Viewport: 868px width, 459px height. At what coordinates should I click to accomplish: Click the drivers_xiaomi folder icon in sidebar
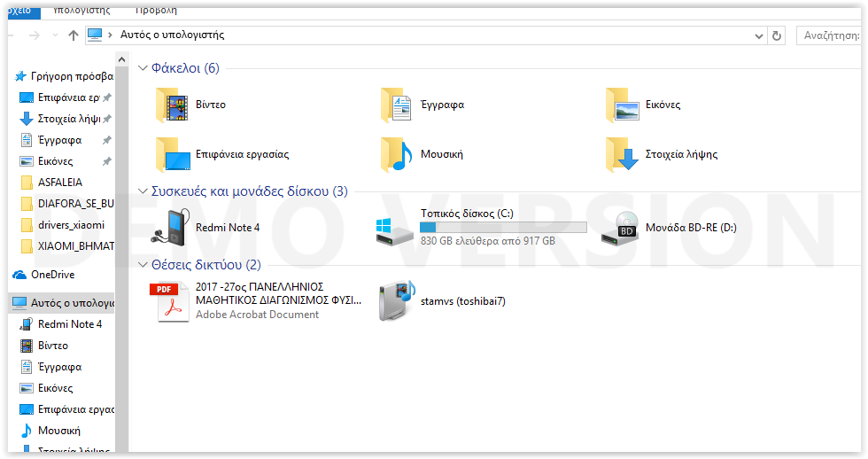(x=26, y=225)
